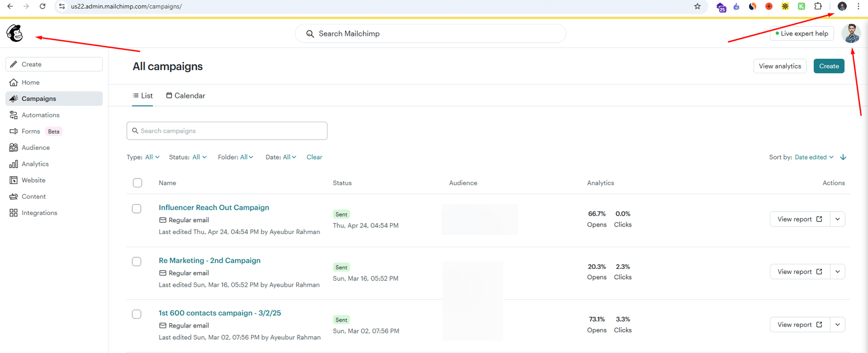Open the Audience text label in the left sidebar
868x353 pixels.
pyautogui.click(x=36, y=148)
